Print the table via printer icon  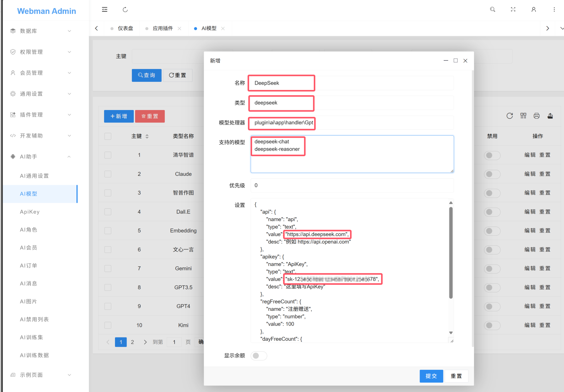coord(536,116)
